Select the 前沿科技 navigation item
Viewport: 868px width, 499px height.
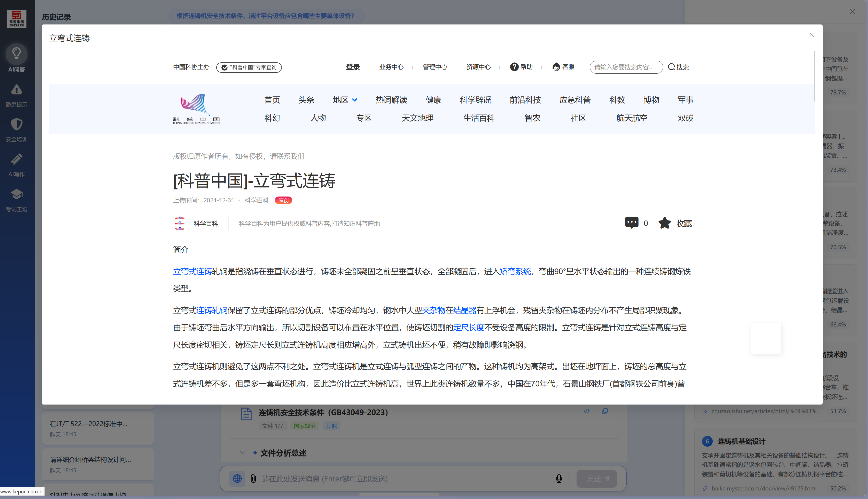pos(525,100)
